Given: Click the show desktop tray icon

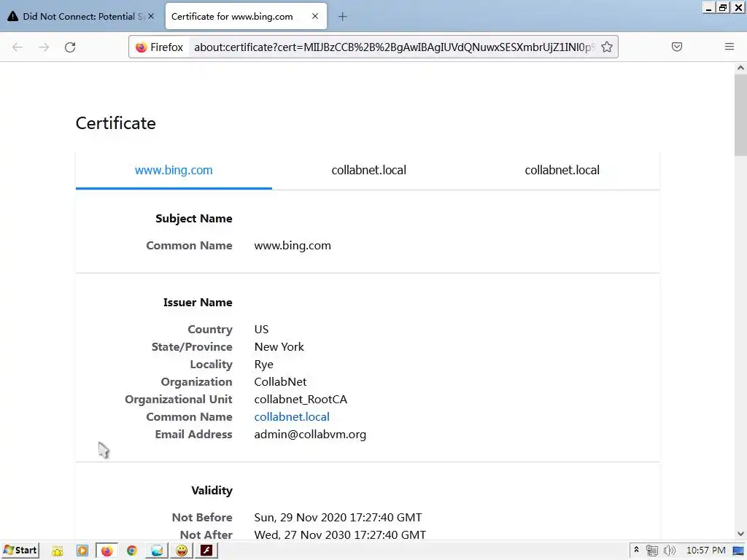Looking at the screenshot, I should click(738, 551).
